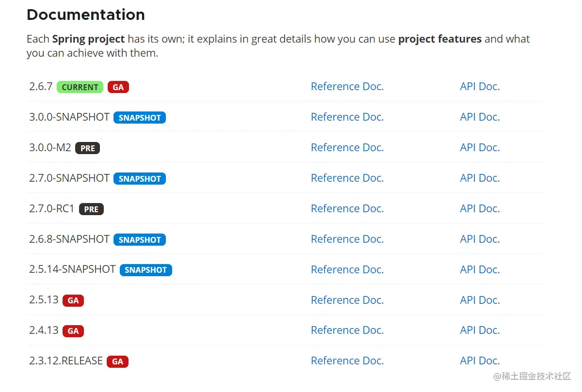Click the PRE badge on 3.0.0-M2
582x392 pixels.
pyautogui.click(x=88, y=148)
